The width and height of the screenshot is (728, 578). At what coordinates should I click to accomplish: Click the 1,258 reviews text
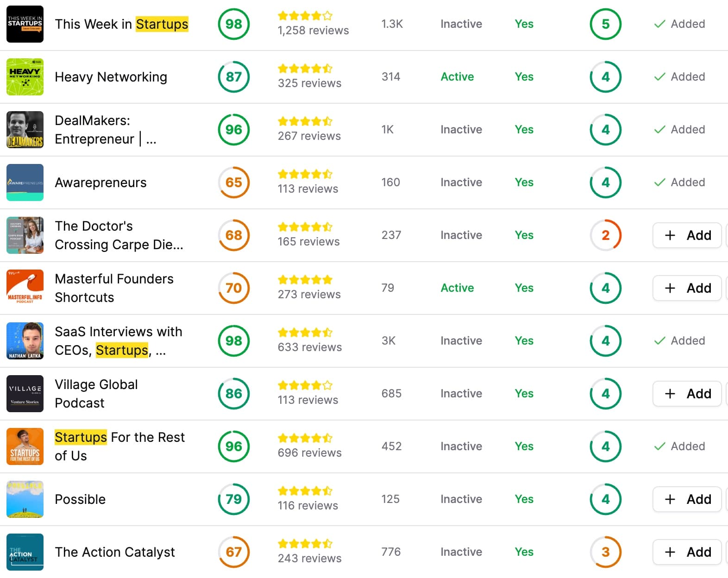pyautogui.click(x=314, y=31)
